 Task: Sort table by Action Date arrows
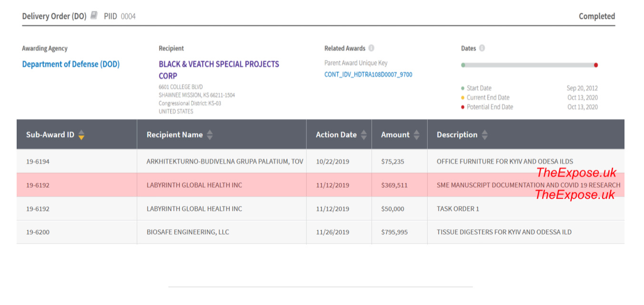[x=364, y=135]
